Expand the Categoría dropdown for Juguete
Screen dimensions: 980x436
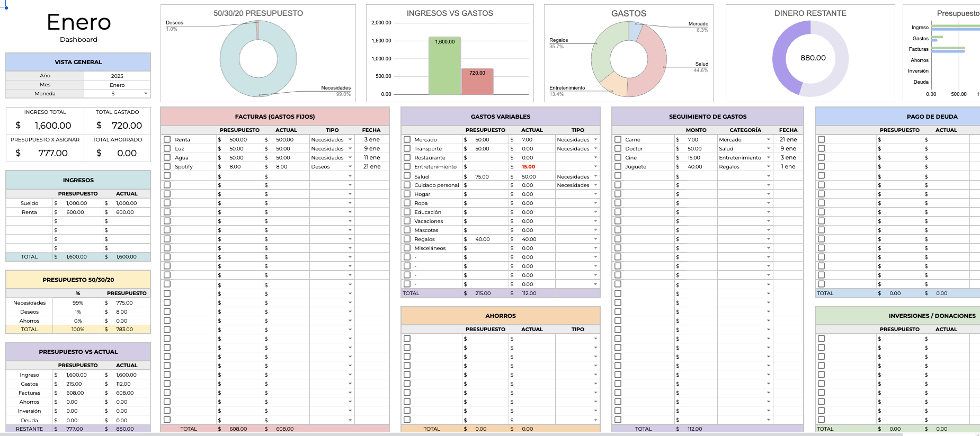(x=769, y=166)
